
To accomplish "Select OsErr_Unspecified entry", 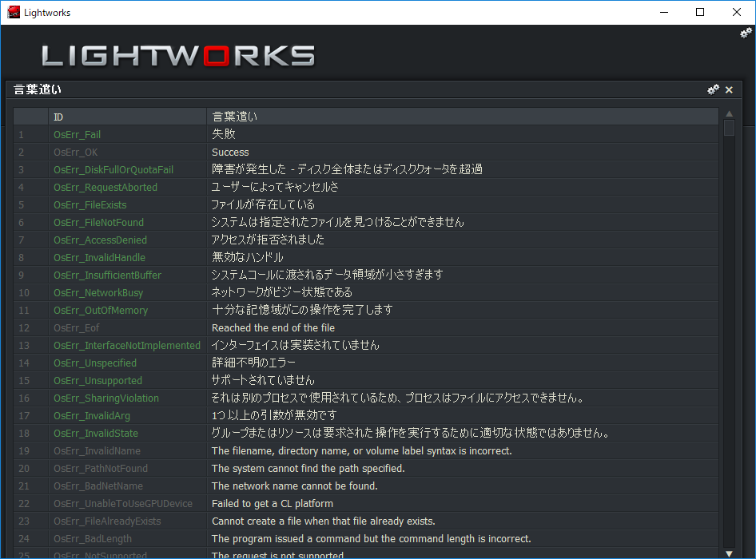I will (127, 363).
